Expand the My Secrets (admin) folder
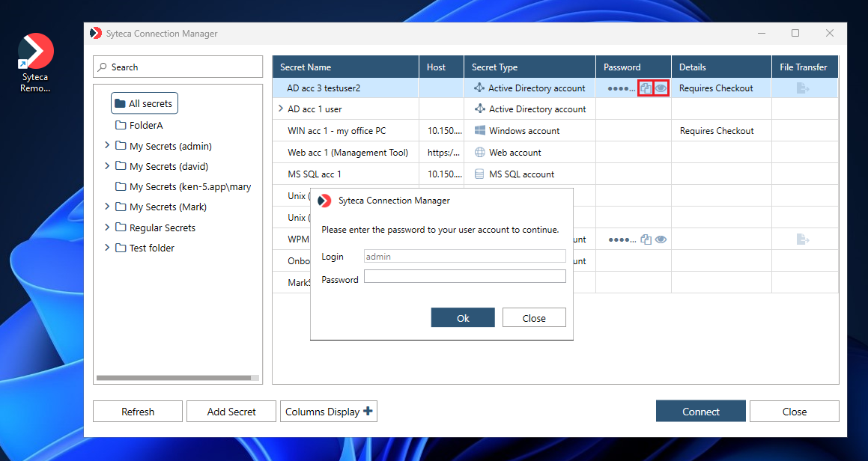This screenshot has width=868, height=461. [107, 146]
